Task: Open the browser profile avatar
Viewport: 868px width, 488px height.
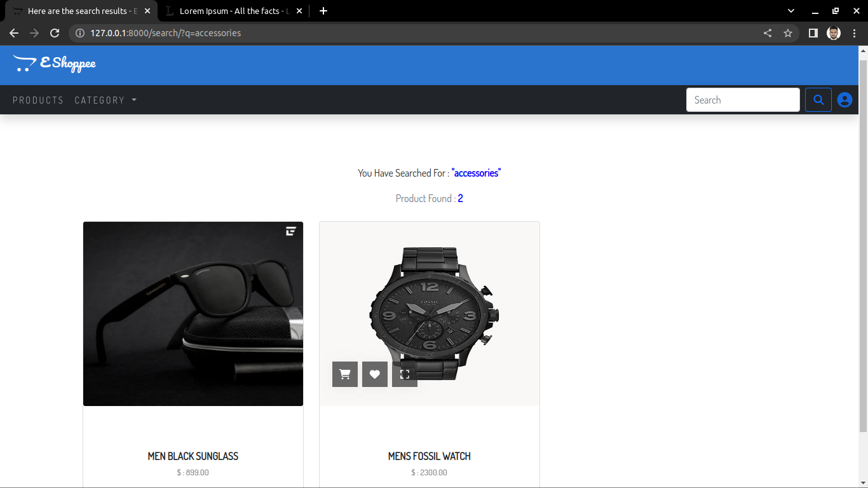Action: click(833, 33)
